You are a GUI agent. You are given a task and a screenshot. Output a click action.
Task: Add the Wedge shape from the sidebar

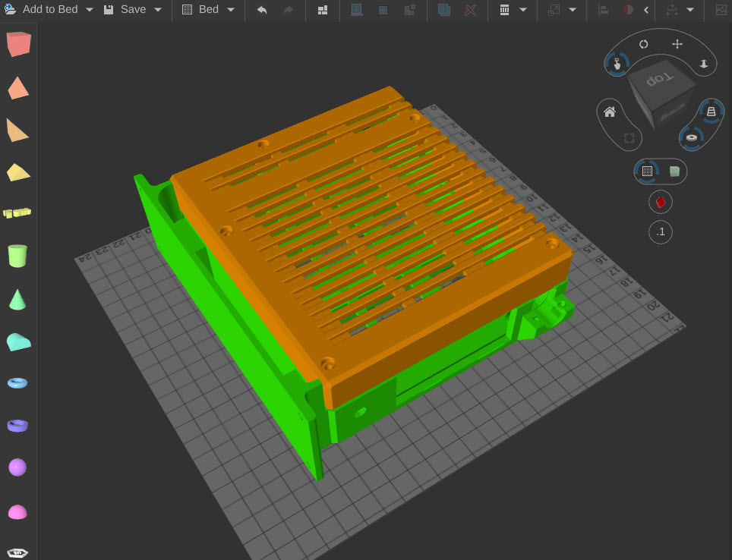click(17, 130)
